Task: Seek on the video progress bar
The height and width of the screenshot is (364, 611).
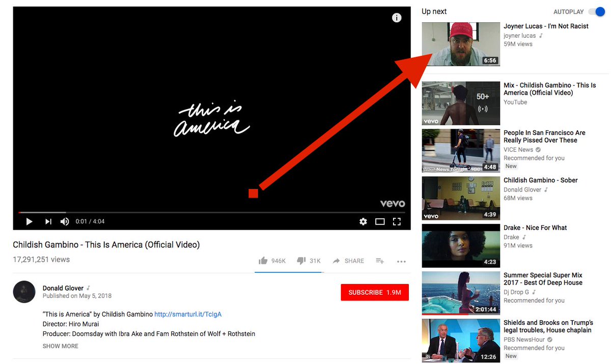Action: (212, 212)
